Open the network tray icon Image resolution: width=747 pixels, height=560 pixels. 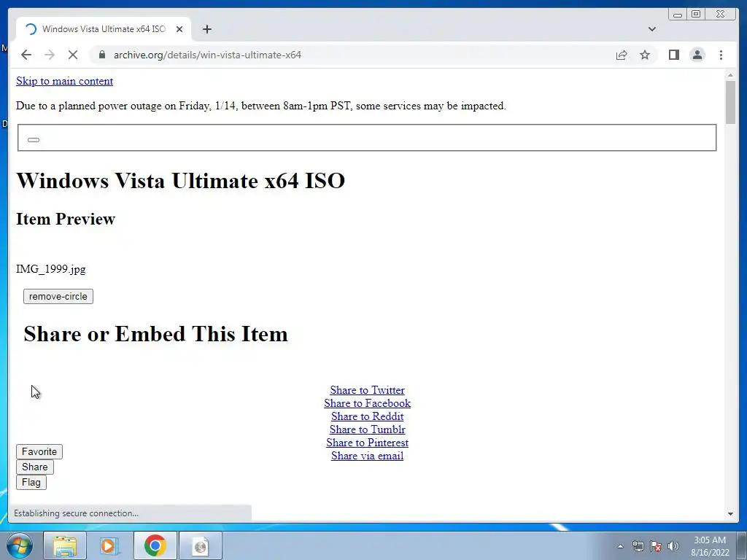tap(638, 546)
